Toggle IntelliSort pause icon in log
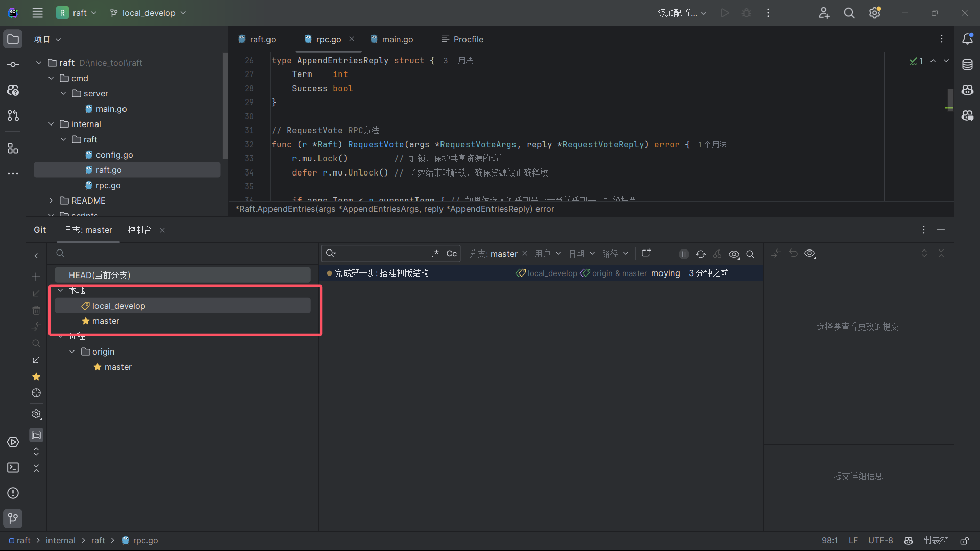This screenshot has height=551, width=980. pos(684,254)
